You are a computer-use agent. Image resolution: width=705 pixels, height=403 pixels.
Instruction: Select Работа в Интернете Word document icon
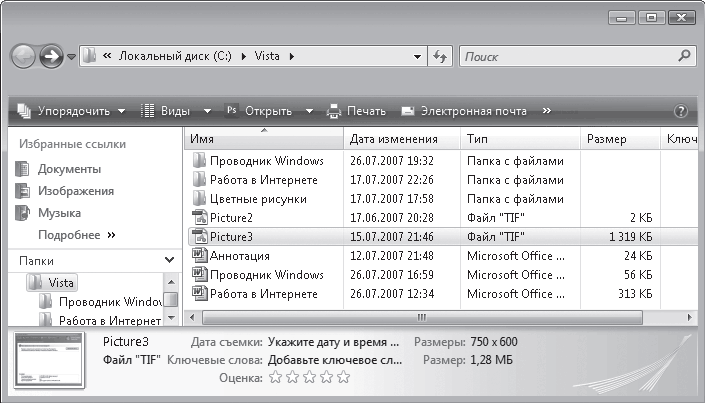coord(200,293)
